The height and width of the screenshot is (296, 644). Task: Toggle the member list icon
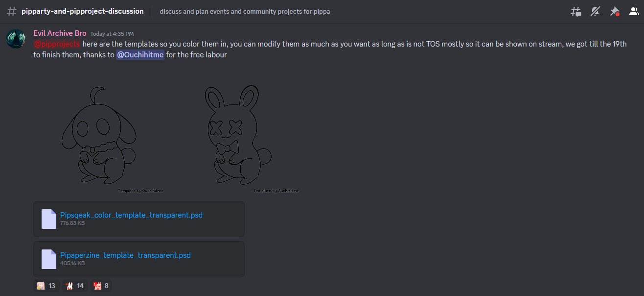(x=634, y=11)
